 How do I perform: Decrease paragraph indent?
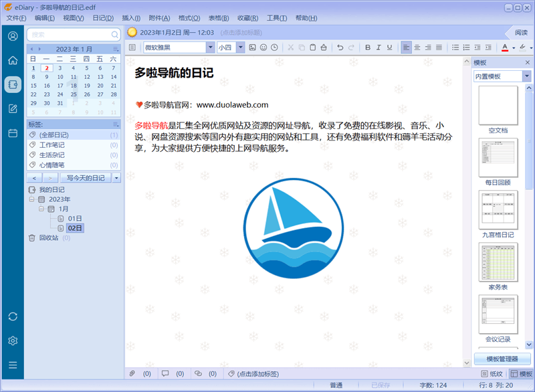coord(477,47)
